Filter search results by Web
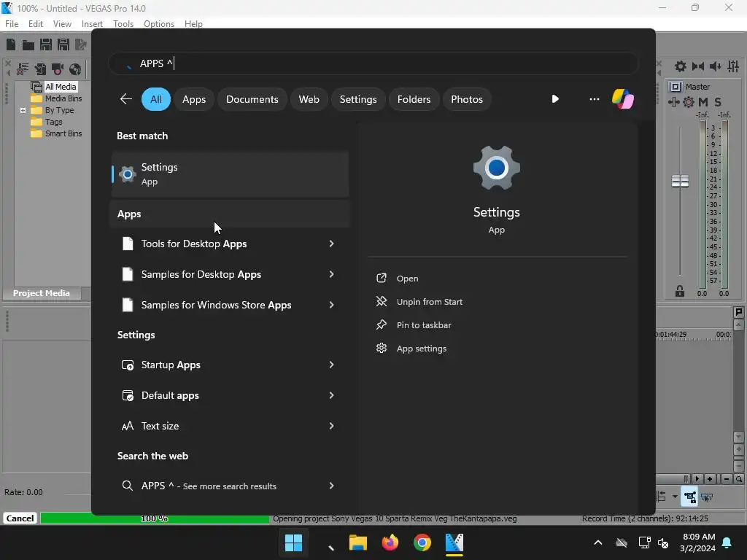This screenshot has height=560, width=747. tap(309, 99)
